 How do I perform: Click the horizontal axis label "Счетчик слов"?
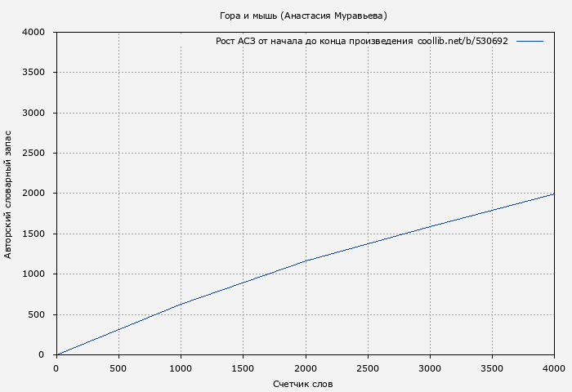click(x=303, y=384)
